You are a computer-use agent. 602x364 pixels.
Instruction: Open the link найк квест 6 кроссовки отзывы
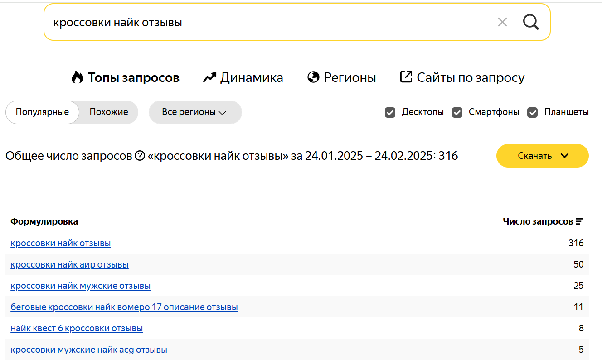tap(77, 328)
